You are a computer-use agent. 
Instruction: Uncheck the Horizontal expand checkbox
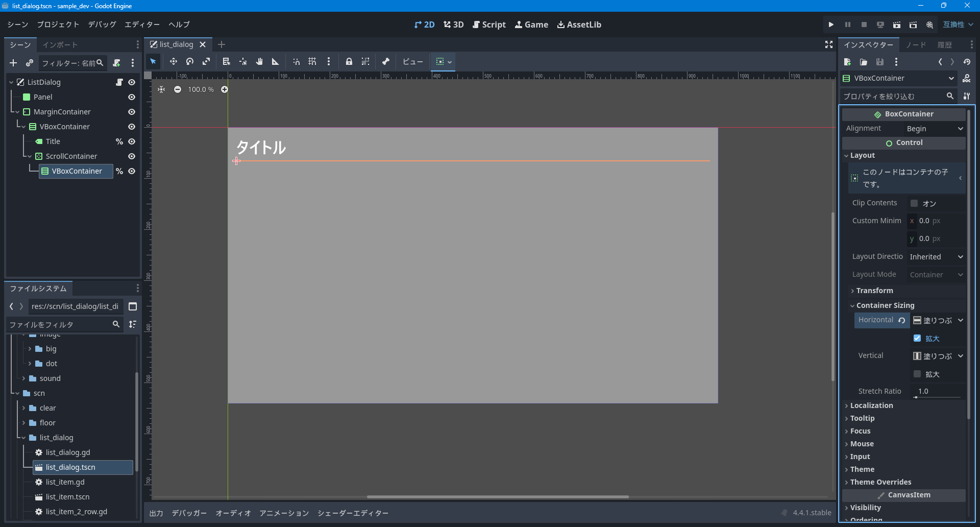pyautogui.click(x=917, y=339)
